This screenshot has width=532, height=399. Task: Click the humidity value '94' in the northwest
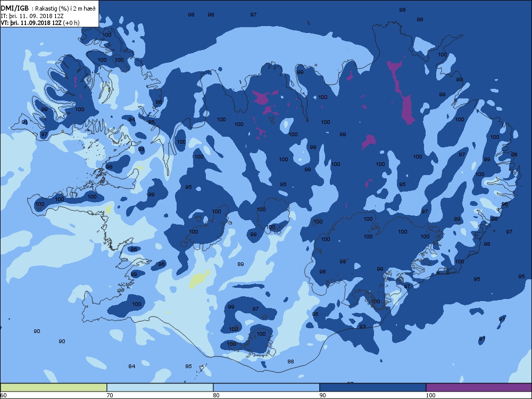[x=131, y=119]
